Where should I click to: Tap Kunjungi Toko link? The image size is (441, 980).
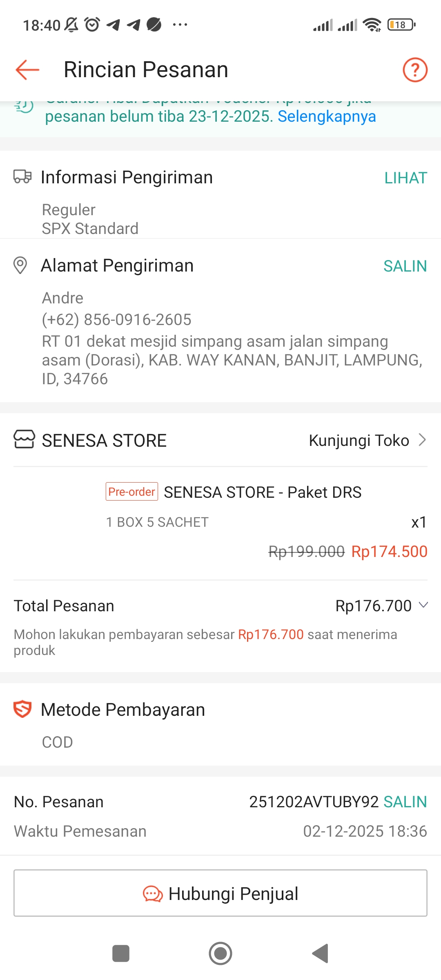[x=359, y=441]
